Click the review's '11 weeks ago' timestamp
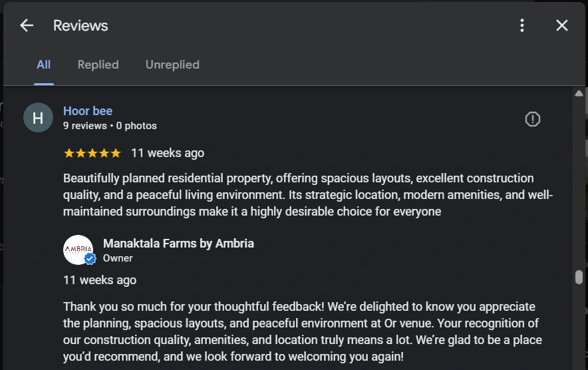This screenshot has height=370, width=588. pos(168,153)
